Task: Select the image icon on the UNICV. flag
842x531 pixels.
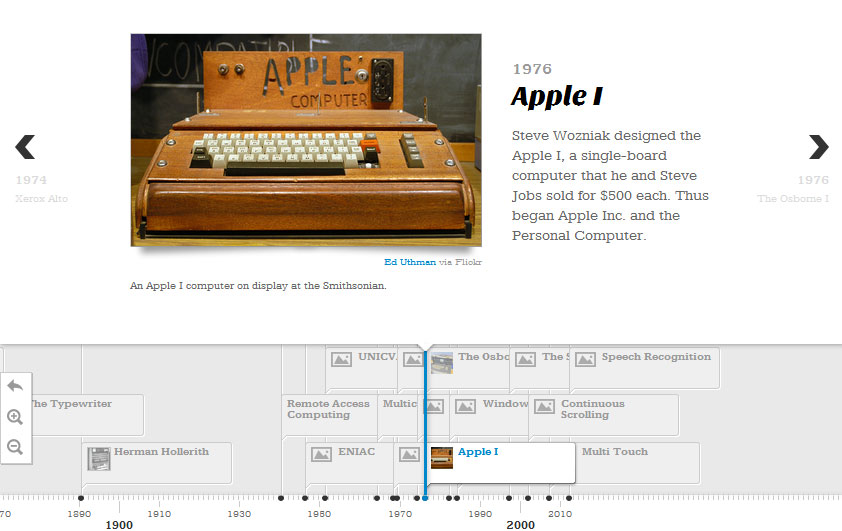Action: pos(341,359)
